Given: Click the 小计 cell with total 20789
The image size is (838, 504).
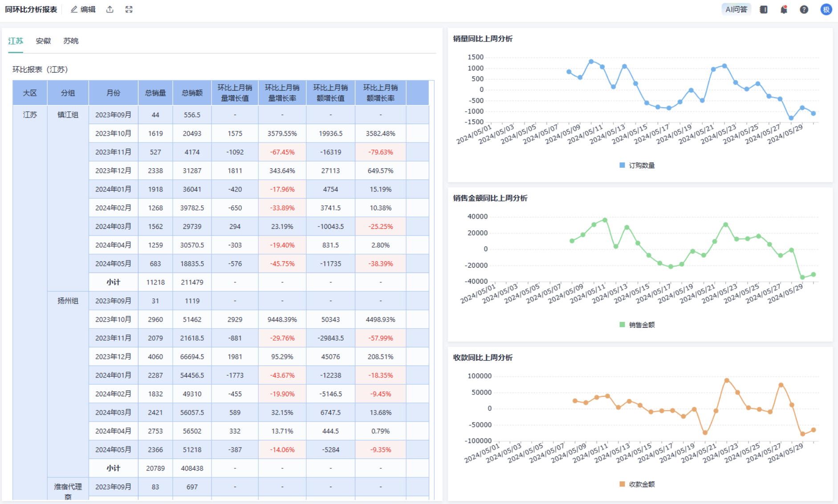Looking at the screenshot, I should click(x=114, y=468).
